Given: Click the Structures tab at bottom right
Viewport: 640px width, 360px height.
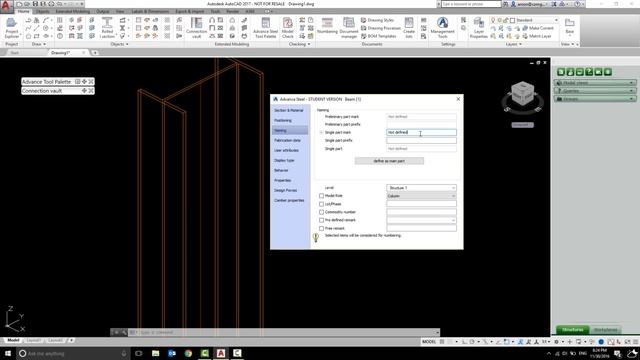Looking at the screenshot, I should point(573,329).
